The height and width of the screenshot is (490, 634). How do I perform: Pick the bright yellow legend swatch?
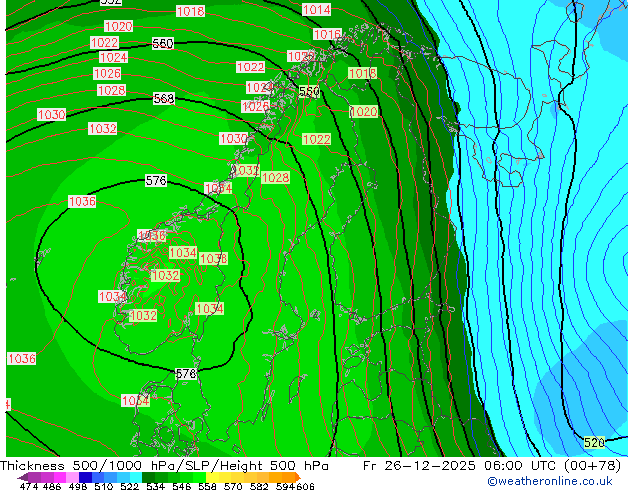(x=212, y=477)
